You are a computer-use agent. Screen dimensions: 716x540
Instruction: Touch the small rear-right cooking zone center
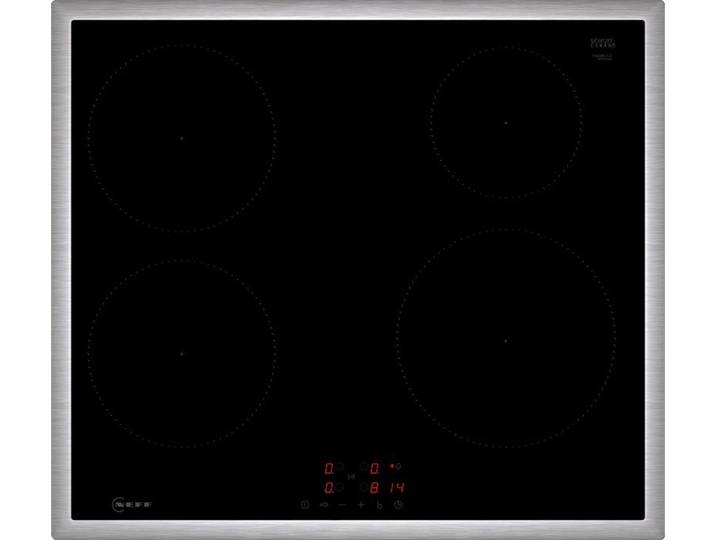(506, 123)
